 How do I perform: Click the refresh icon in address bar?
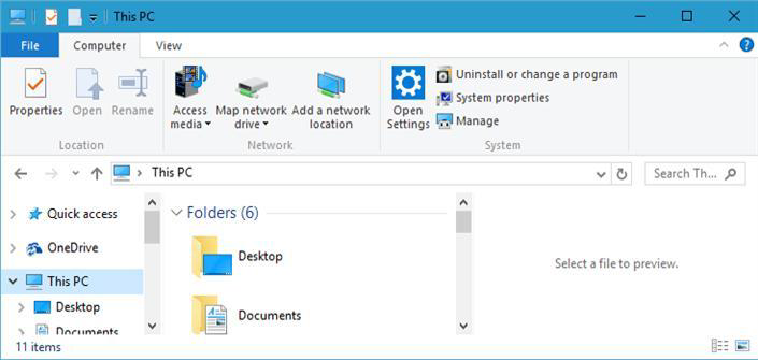[x=622, y=174]
